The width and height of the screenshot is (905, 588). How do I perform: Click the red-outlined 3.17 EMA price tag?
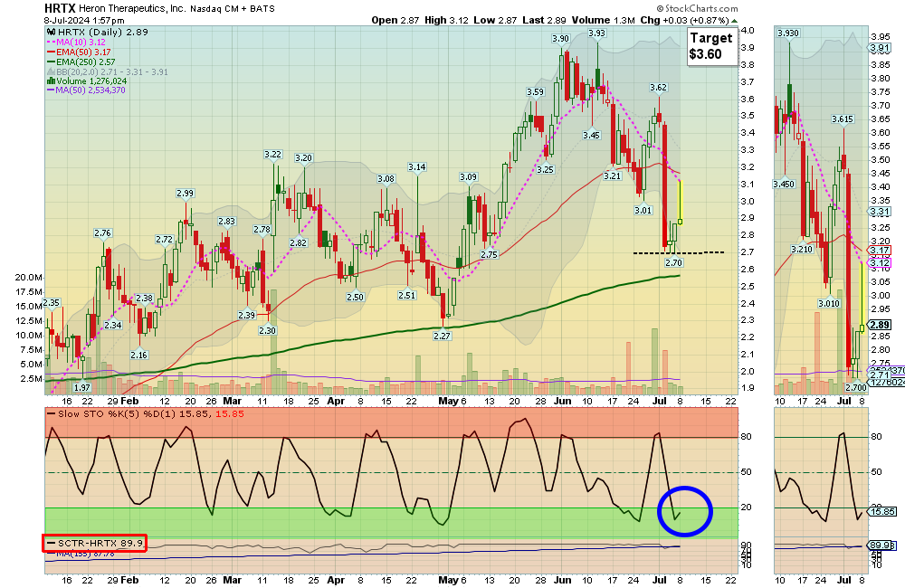pos(881,251)
